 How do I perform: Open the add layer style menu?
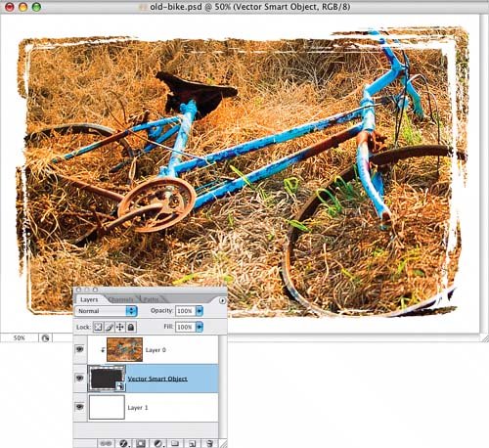point(123,443)
